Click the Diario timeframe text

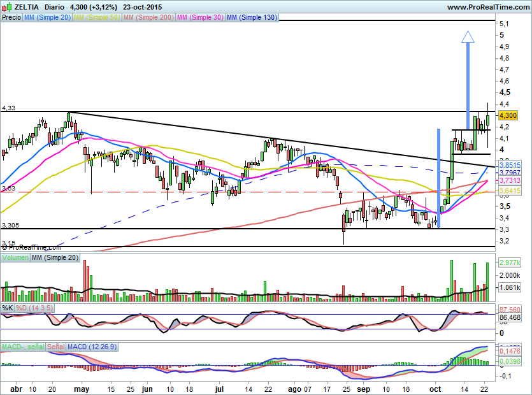pos(54,7)
